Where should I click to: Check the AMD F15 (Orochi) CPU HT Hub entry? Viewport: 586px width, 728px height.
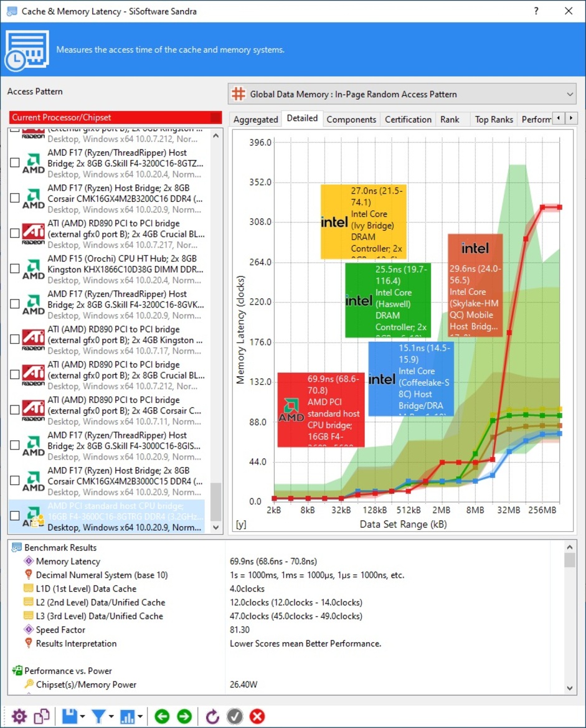click(15, 269)
